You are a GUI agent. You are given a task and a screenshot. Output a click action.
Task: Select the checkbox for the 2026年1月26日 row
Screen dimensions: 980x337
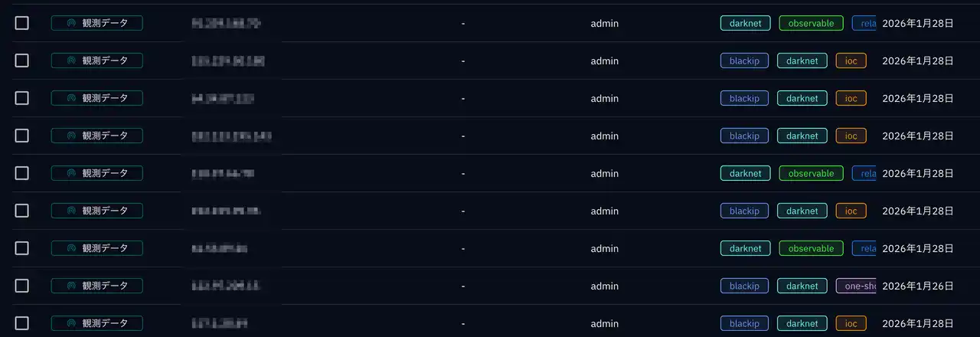tap(21, 286)
